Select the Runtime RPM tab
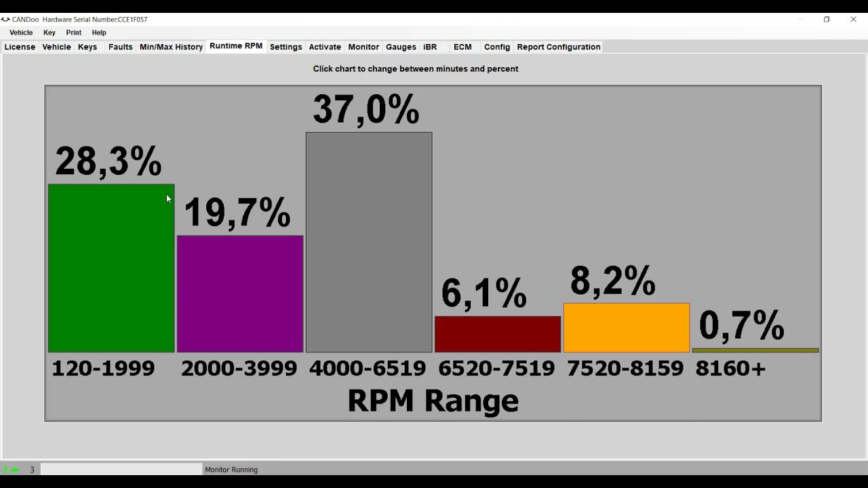Screen dimensions: 868x488 (236, 46)
